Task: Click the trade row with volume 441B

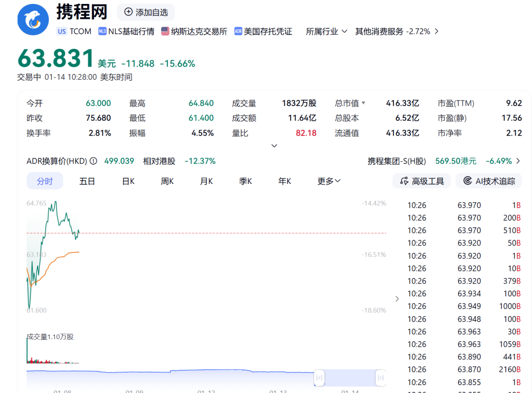Action: coord(464,357)
